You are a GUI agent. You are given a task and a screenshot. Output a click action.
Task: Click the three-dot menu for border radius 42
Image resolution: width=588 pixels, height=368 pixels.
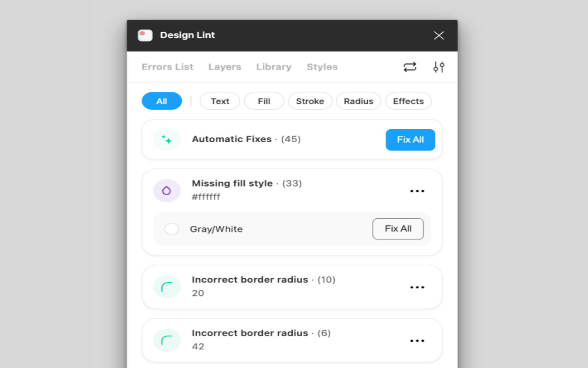(417, 341)
